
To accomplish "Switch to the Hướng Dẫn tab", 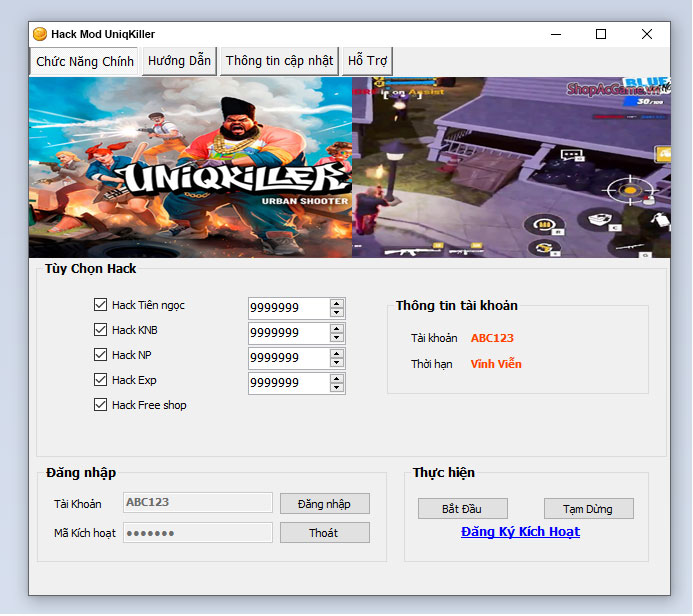I will [x=179, y=61].
